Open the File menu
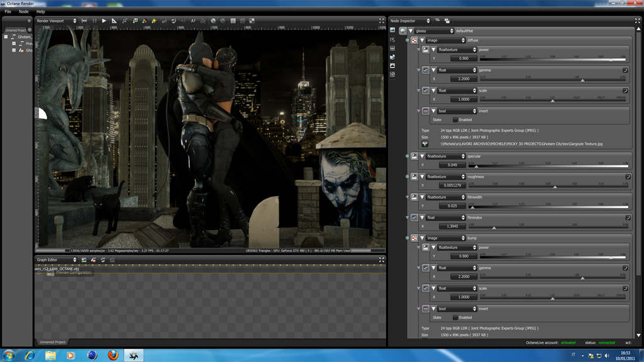This screenshot has width=644, height=362. (8, 11)
